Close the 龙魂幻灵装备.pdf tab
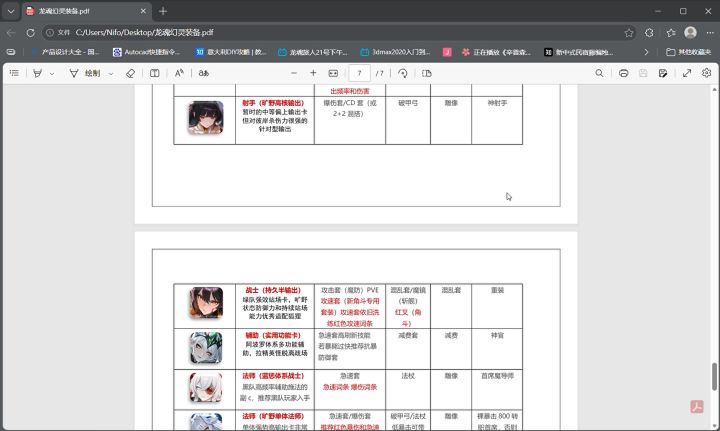The height and width of the screenshot is (431, 720). [143, 11]
